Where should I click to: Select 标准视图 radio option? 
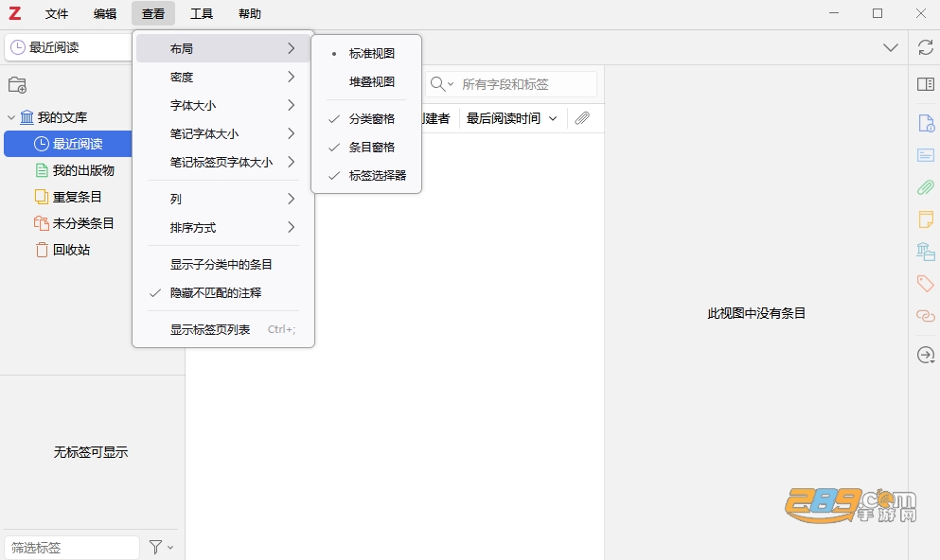click(x=365, y=53)
